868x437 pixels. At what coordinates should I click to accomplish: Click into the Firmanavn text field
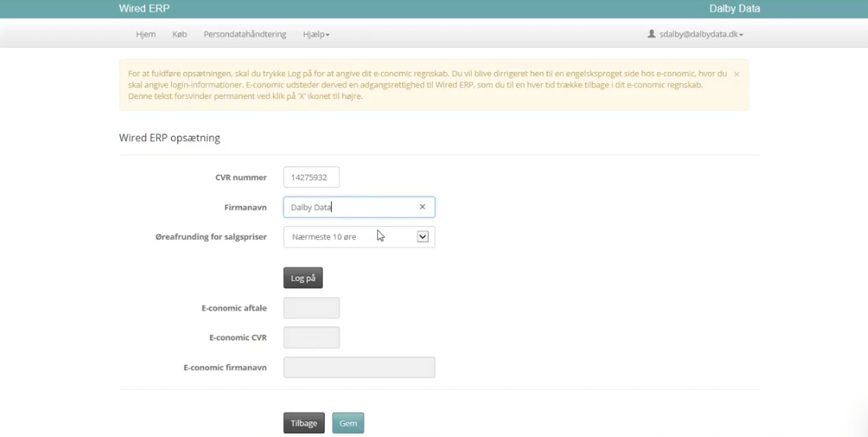click(358, 207)
